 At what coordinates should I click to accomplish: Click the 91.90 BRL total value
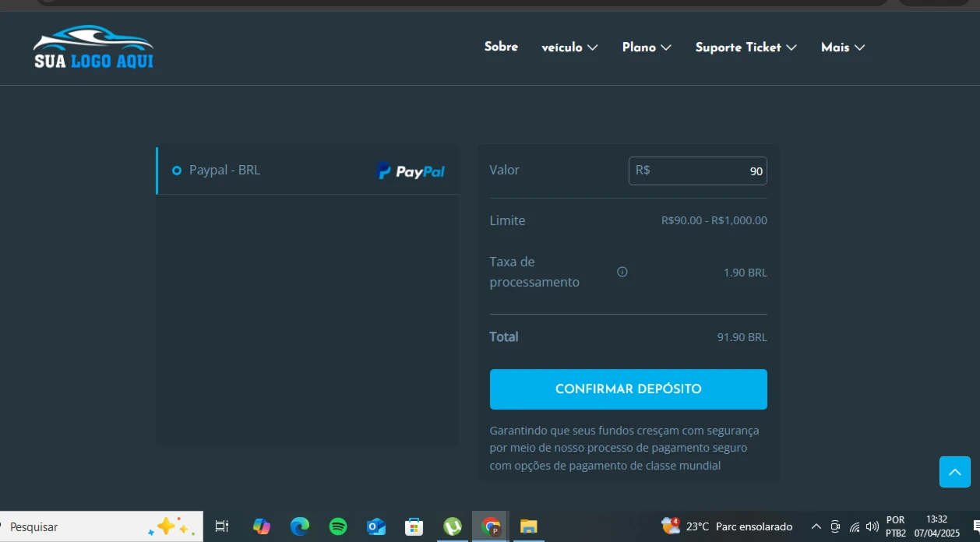(x=742, y=337)
